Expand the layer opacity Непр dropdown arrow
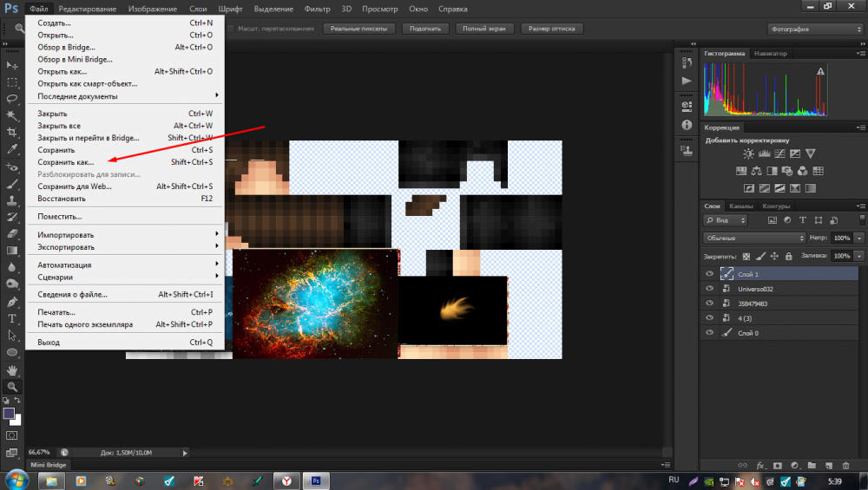 point(858,238)
